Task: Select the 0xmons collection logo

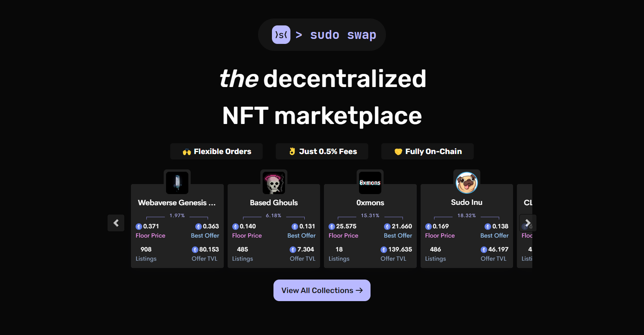Action: [370, 183]
